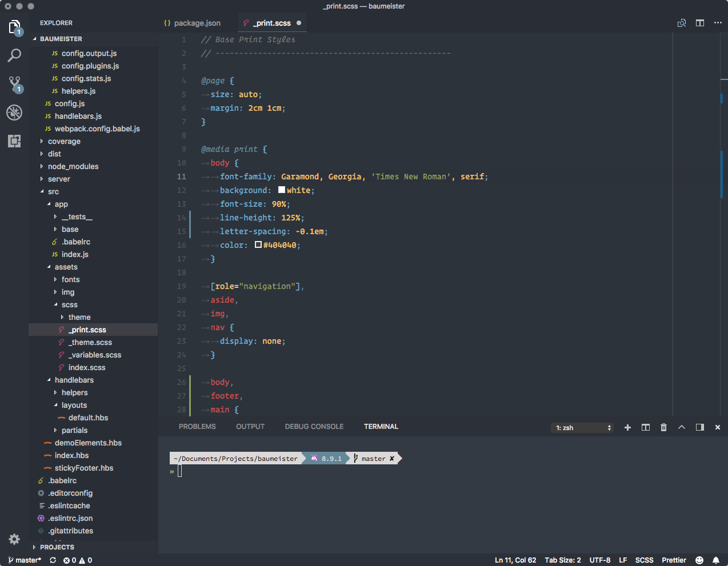728x566 pixels.
Task: Open the Manage gear at bottom left
Action: click(x=14, y=539)
